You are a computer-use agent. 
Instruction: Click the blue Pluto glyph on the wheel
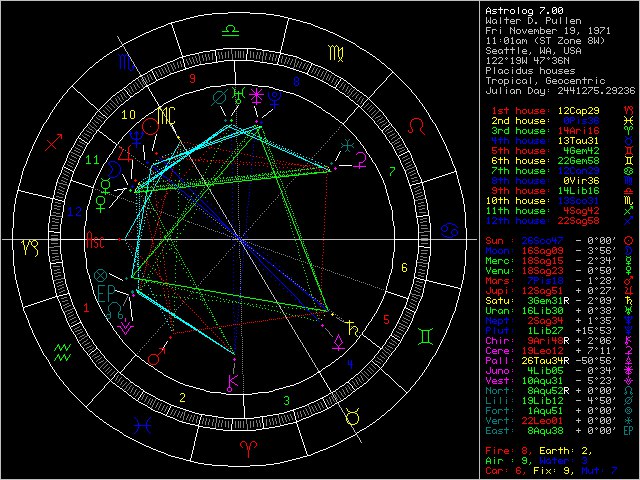[275, 100]
